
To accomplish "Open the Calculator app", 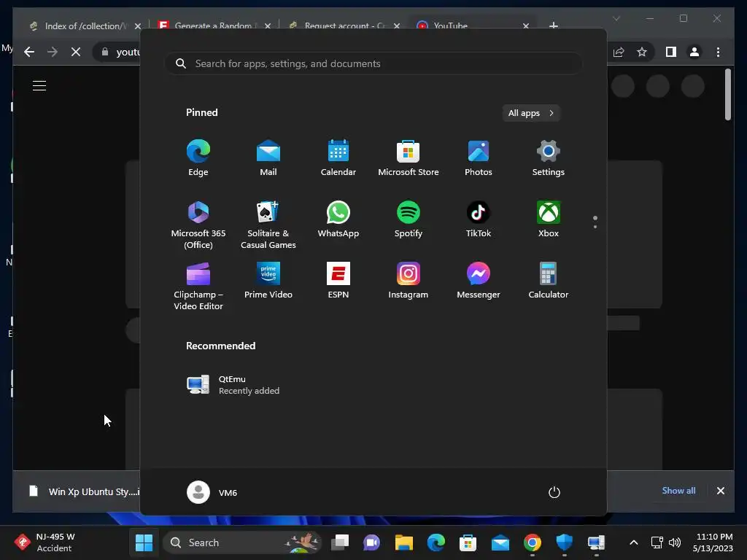I will (549, 281).
